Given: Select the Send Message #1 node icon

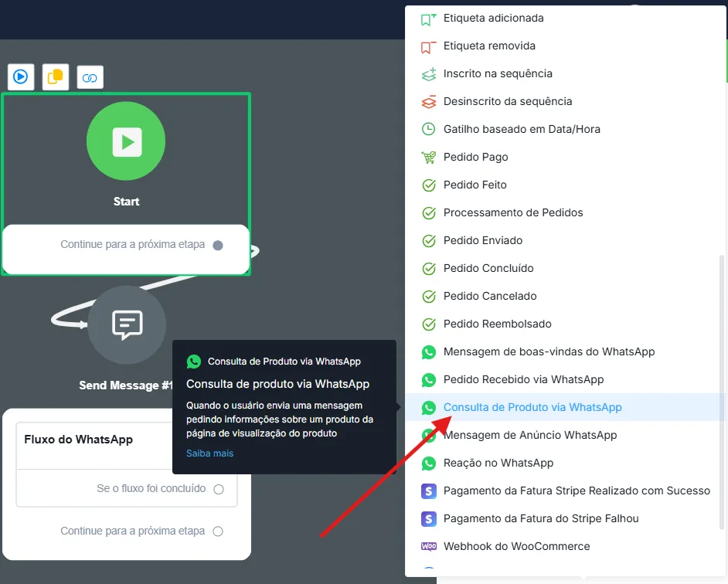Looking at the screenshot, I should click(x=127, y=324).
